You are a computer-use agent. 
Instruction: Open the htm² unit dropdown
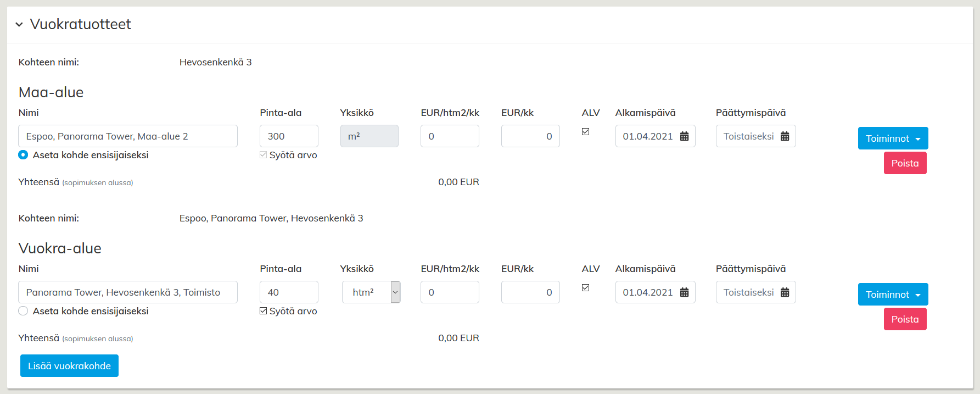click(x=371, y=292)
